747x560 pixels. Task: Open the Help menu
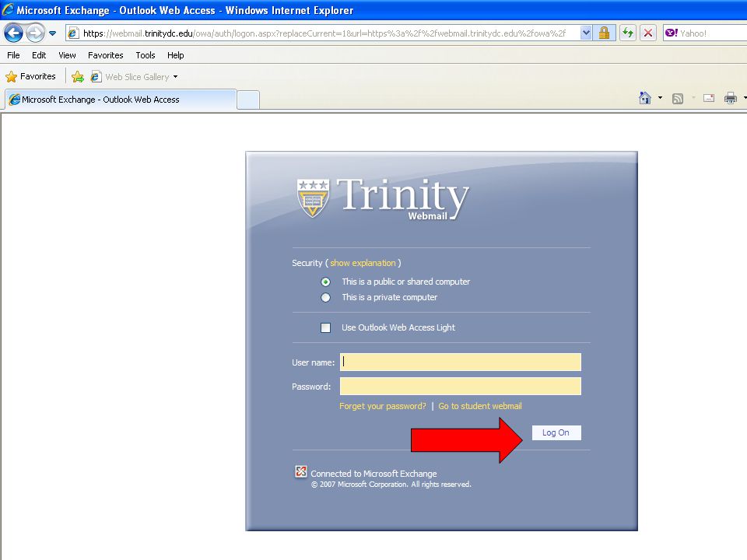coord(175,55)
